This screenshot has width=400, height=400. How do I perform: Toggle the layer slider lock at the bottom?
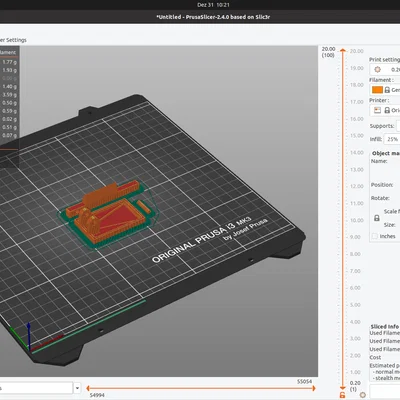pos(342,395)
